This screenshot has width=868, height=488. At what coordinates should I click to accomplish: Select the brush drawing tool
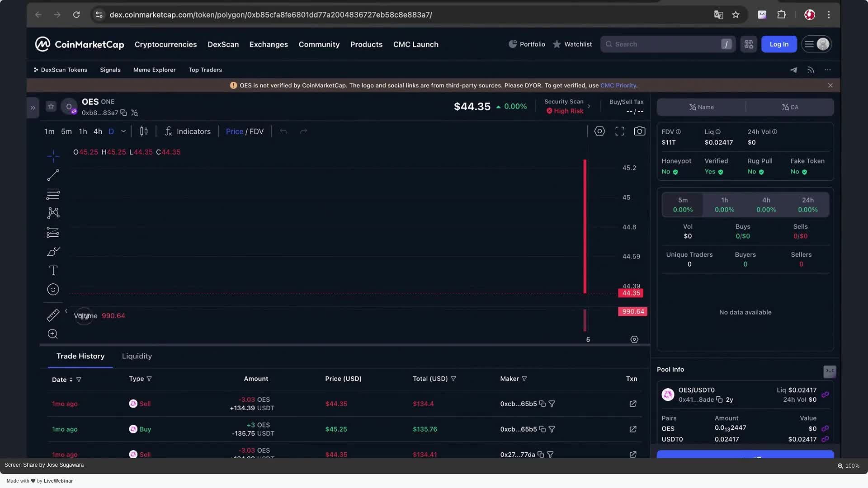click(53, 251)
